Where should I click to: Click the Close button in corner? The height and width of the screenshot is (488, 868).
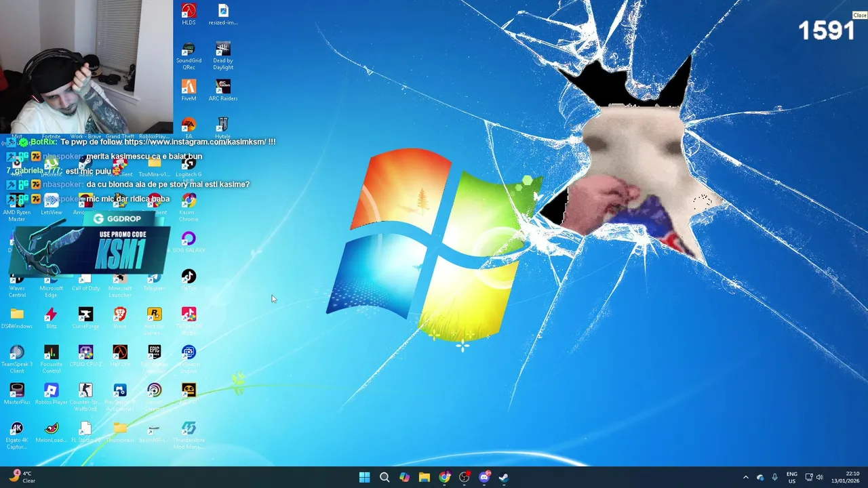860,15
